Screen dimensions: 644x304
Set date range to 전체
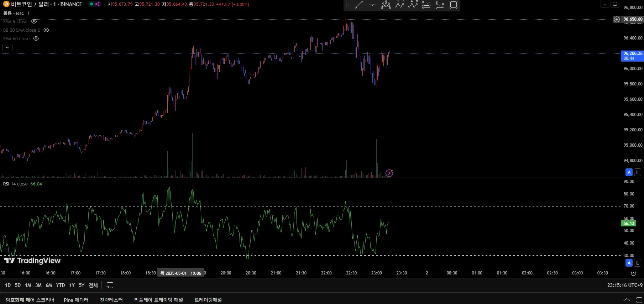click(93, 285)
